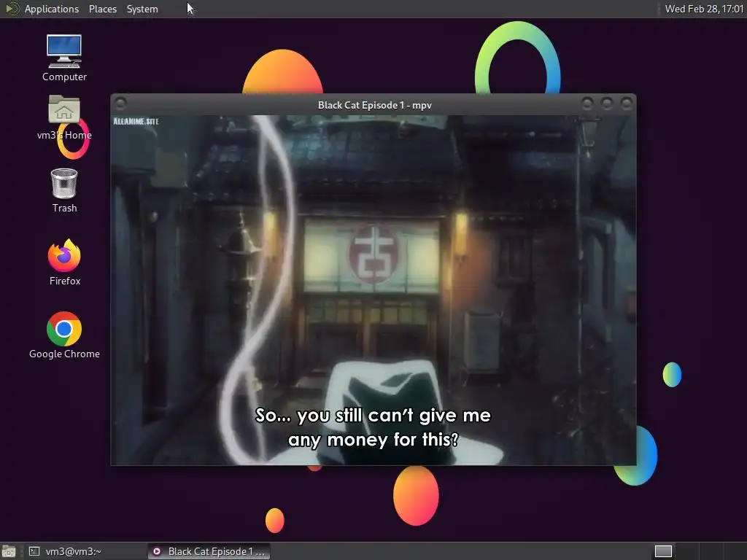Click the show desktop icon in bottom panel

pos(9,551)
